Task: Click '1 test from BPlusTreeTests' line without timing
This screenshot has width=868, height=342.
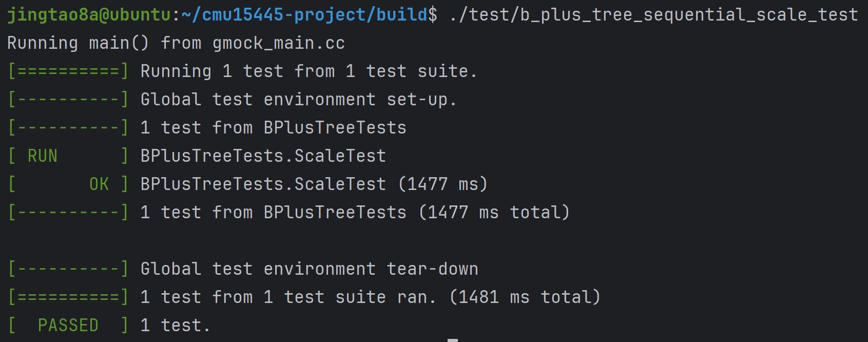Action: pos(274,128)
